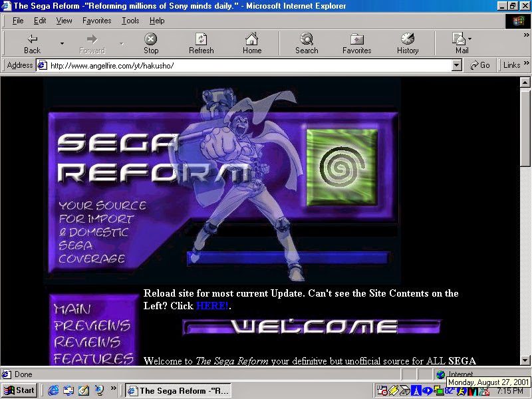Click the address bar URL field
Image resolution: width=532 pixels, height=399 pixels.
pyautogui.click(x=246, y=65)
